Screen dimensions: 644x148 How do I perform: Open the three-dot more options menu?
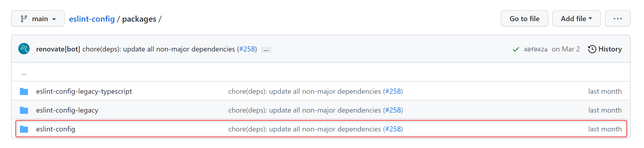point(617,19)
